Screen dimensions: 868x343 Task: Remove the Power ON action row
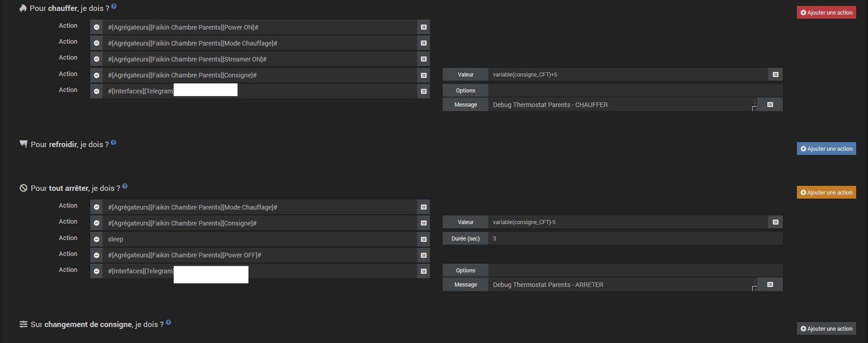coord(97,27)
